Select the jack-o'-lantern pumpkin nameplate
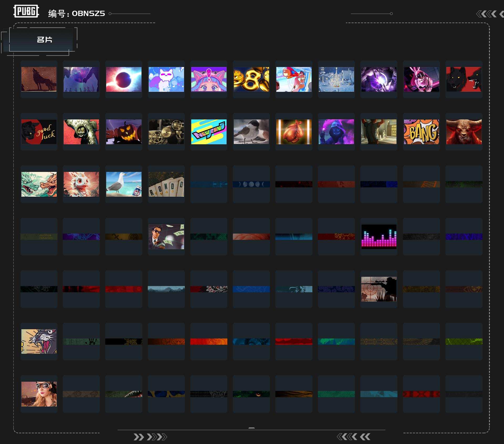This screenshot has width=504, height=444. pos(124,132)
